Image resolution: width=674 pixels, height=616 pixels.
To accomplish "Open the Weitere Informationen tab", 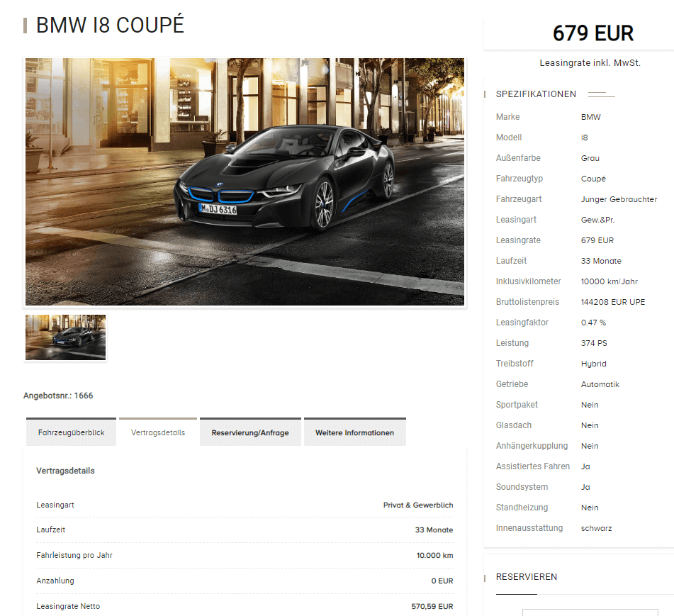I will click(354, 432).
